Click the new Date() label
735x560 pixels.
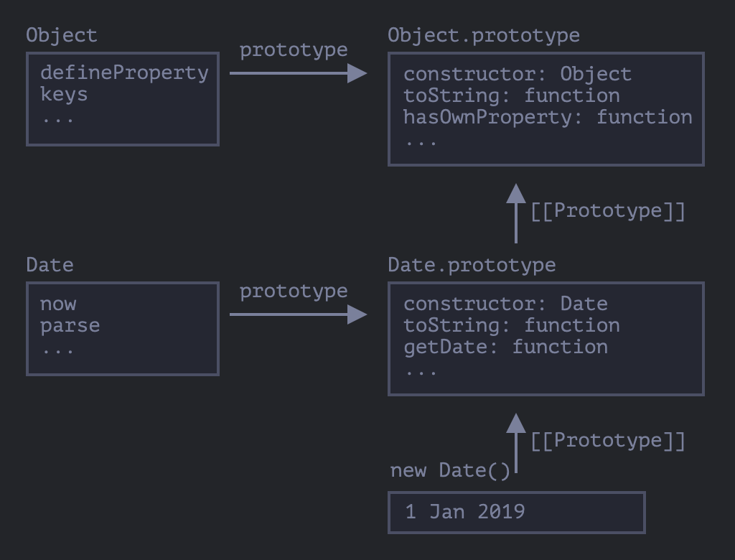pos(450,471)
